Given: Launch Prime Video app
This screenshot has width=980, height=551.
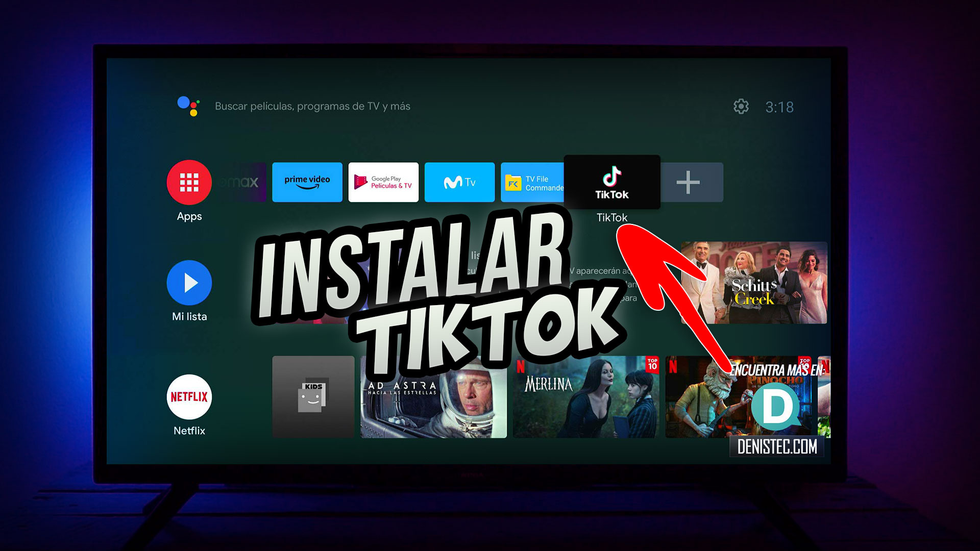Looking at the screenshot, I should pyautogui.click(x=307, y=182).
